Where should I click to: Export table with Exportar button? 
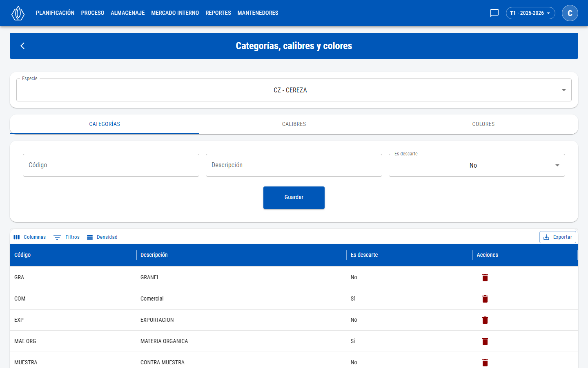coord(558,237)
